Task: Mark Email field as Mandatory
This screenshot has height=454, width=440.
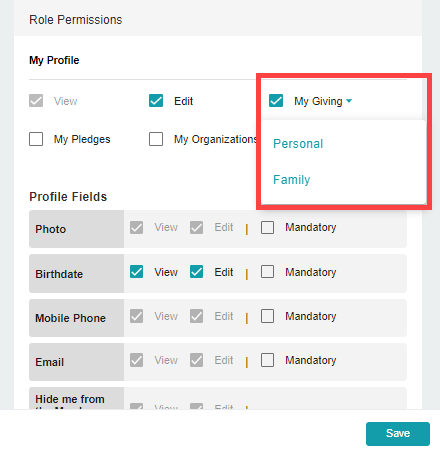Action: (267, 360)
